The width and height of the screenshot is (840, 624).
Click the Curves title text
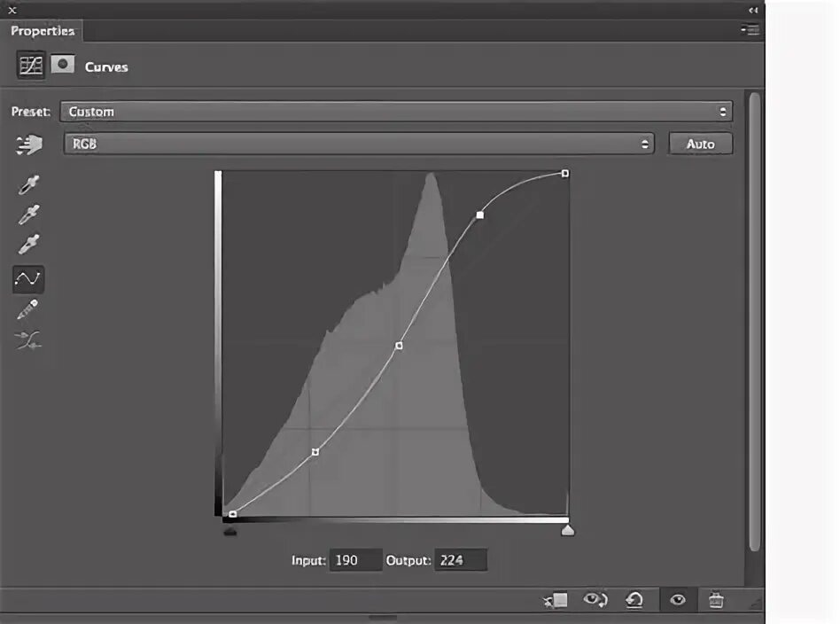(106, 67)
